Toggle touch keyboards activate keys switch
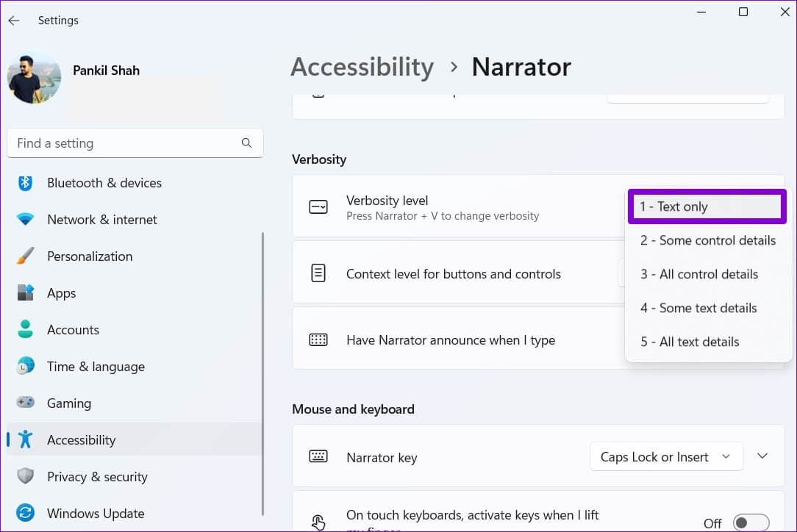This screenshot has height=532, width=797. [751, 523]
